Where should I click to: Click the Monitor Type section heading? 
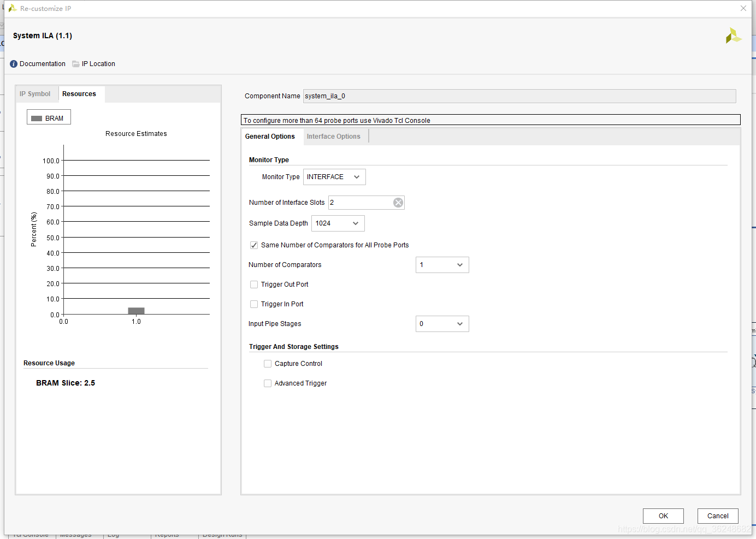tap(269, 160)
